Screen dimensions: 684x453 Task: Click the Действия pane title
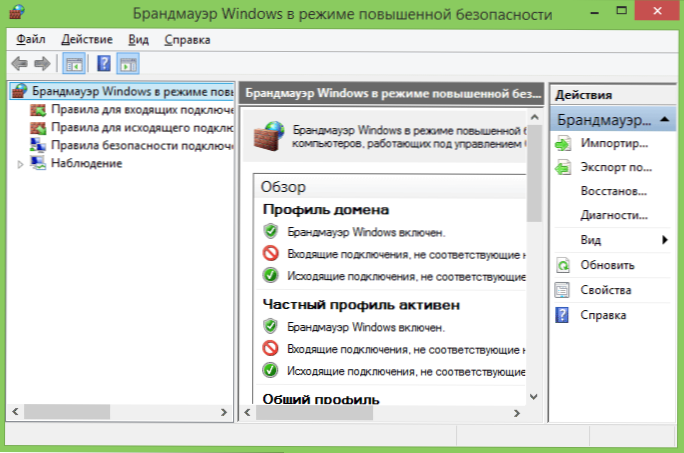point(583,95)
